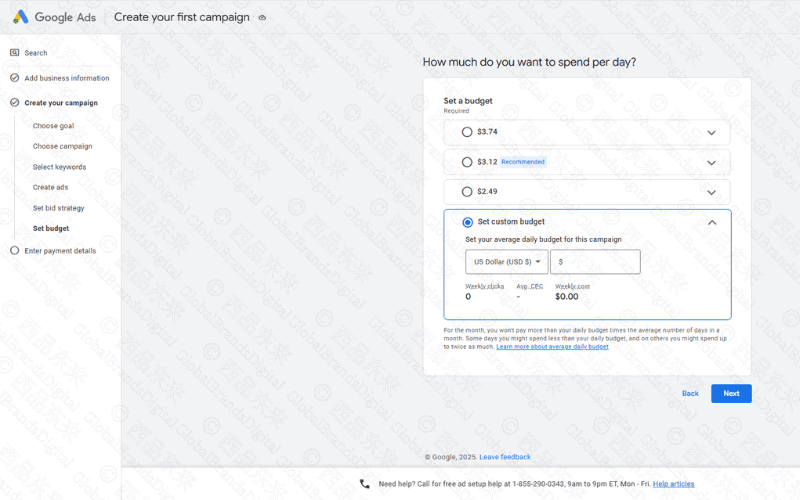The image size is (800, 500).
Task: Collapse the Set custom budget section
Action: [x=711, y=222]
